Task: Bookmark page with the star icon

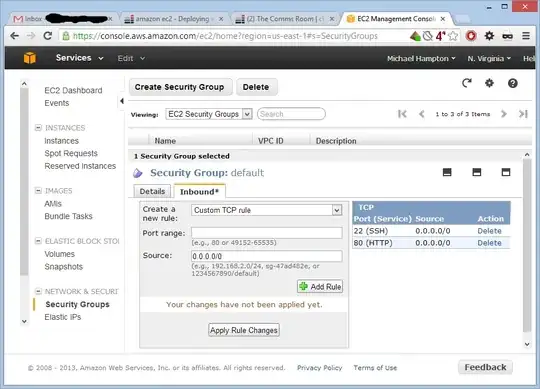Action: point(453,36)
